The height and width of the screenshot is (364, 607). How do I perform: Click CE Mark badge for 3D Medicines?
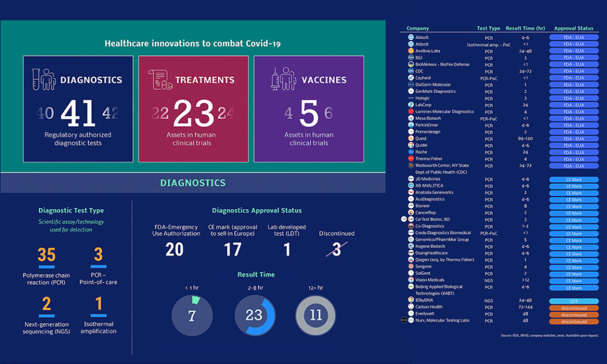point(574,180)
